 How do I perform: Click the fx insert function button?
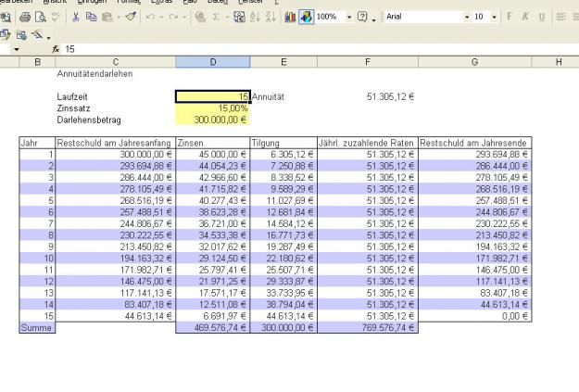click(x=56, y=48)
